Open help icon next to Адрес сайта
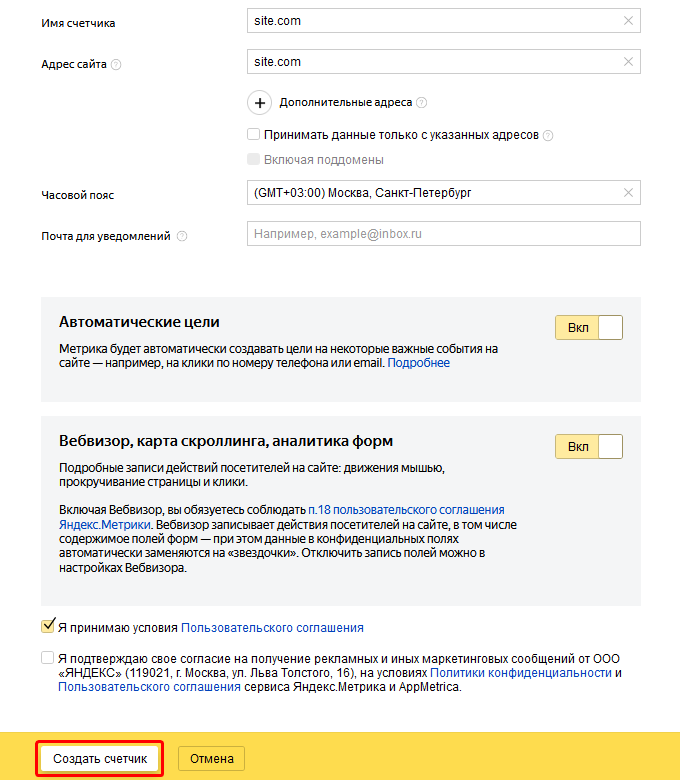The width and height of the screenshot is (680, 780). click(116, 65)
